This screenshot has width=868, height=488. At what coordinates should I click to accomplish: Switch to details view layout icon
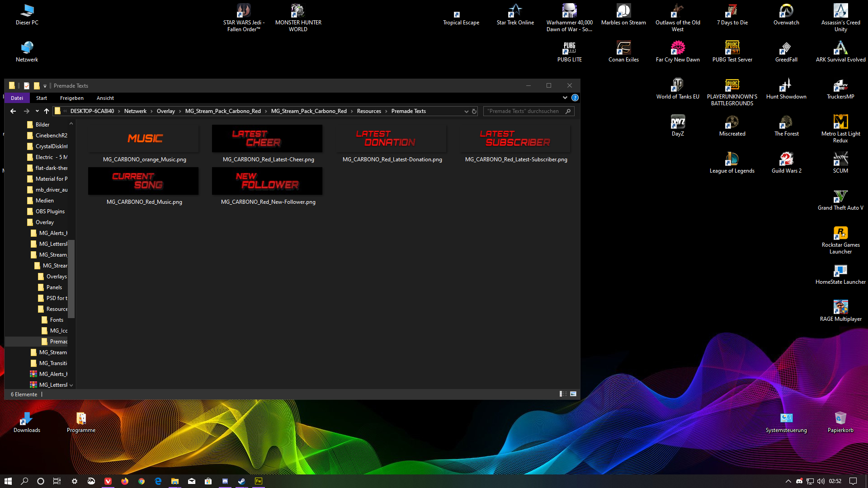(563, 394)
